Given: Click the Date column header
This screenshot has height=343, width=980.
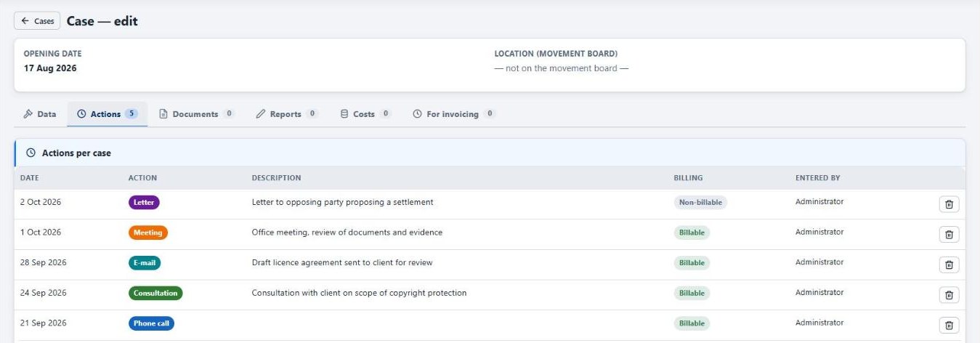Looking at the screenshot, I should pyautogui.click(x=30, y=178).
